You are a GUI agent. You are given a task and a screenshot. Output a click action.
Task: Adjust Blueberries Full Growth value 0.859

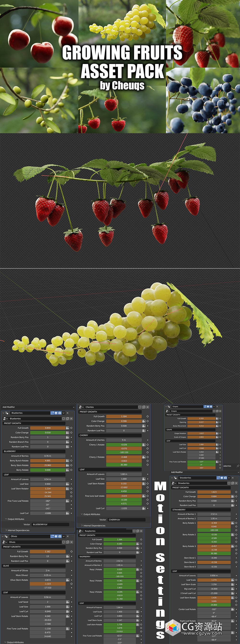tap(48, 428)
